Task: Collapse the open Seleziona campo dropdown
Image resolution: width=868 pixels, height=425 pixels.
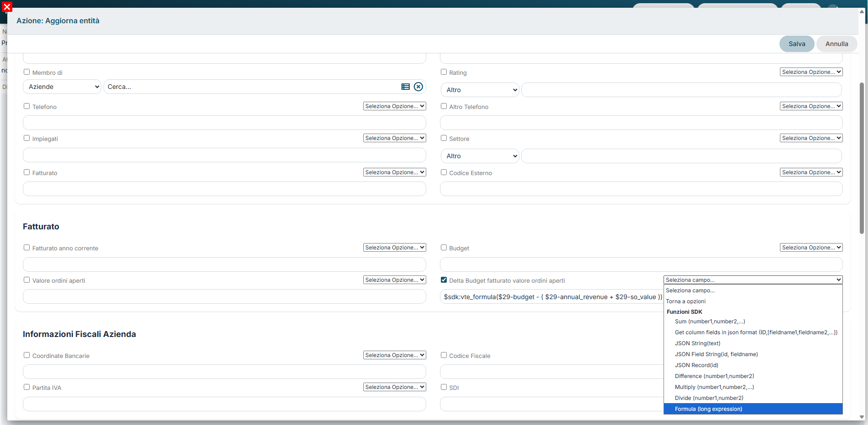Action: click(753, 280)
